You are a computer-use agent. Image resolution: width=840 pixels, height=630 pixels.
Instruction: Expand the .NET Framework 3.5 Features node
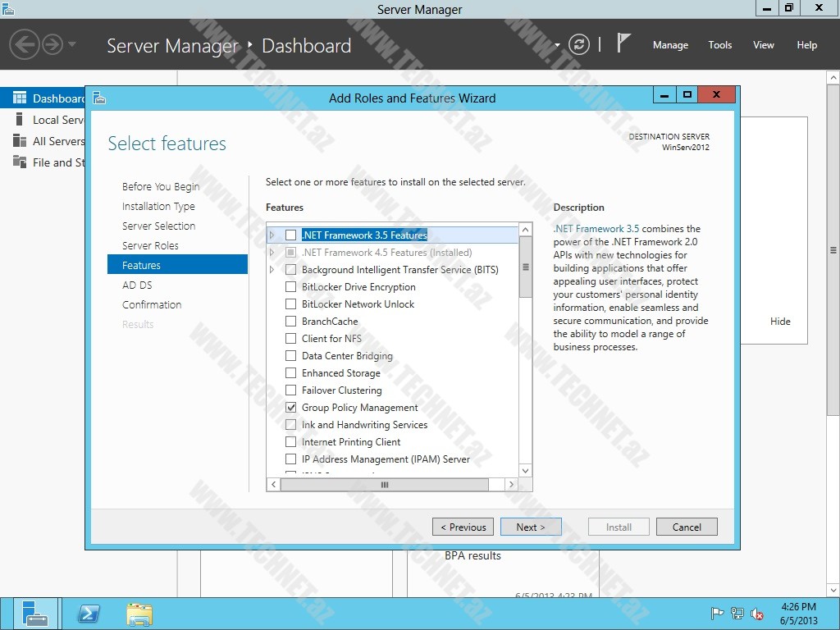[x=272, y=235]
